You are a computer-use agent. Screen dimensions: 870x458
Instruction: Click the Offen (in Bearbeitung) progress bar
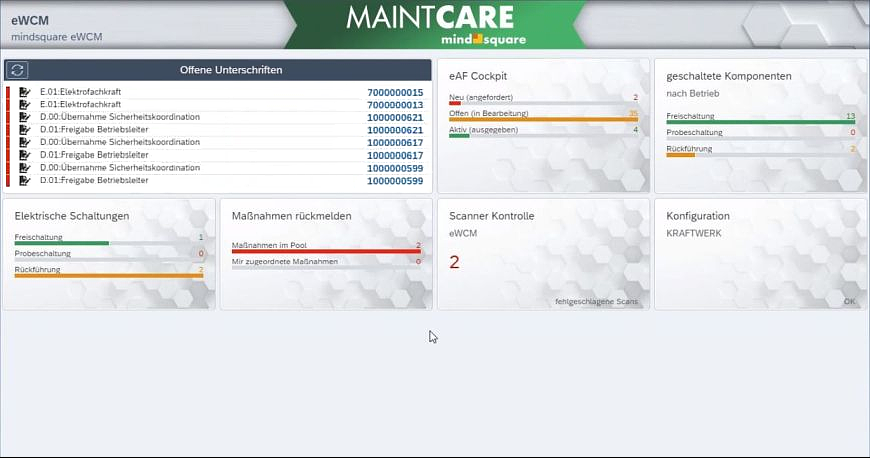point(543,119)
